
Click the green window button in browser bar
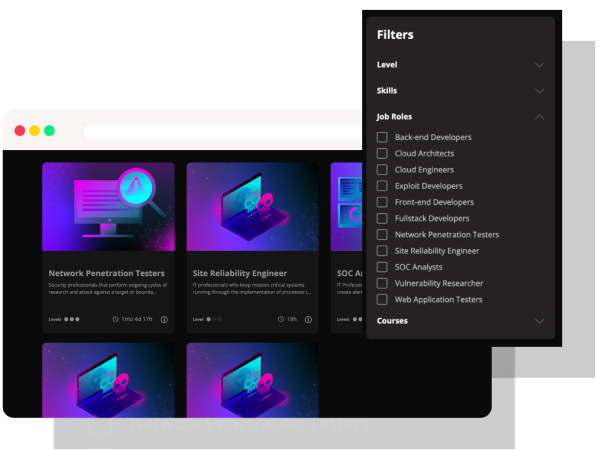pos(49,131)
